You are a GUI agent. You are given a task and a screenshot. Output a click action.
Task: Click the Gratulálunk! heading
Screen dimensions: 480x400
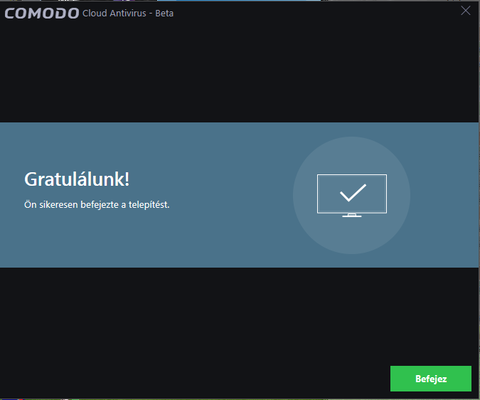click(x=77, y=179)
